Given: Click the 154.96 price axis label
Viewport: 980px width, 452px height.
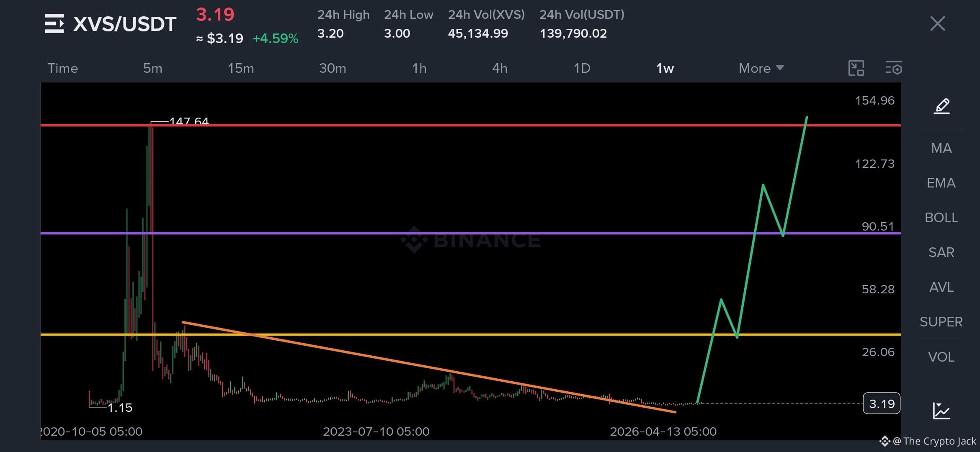Looking at the screenshot, I should (874, 100).
